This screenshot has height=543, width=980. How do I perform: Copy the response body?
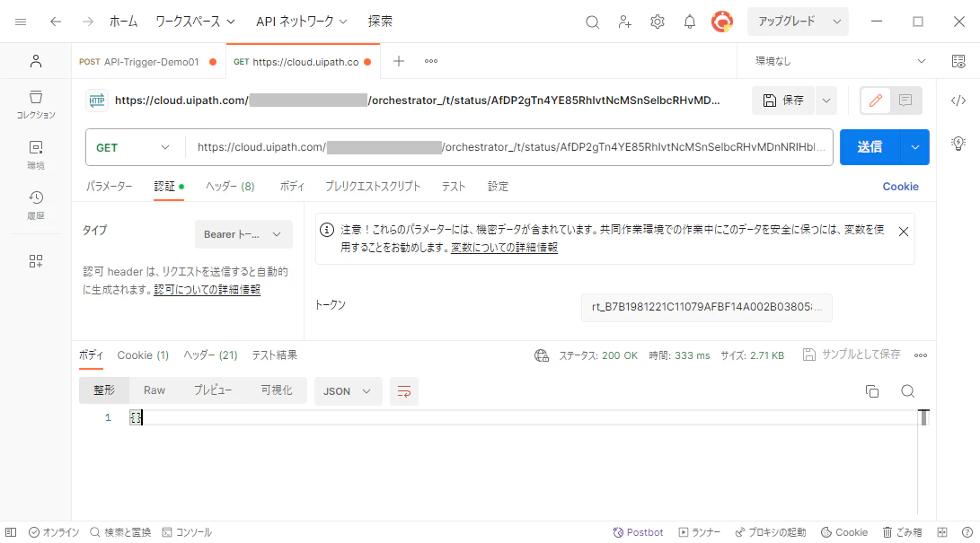pyautogui.click(x=872, y=391)
